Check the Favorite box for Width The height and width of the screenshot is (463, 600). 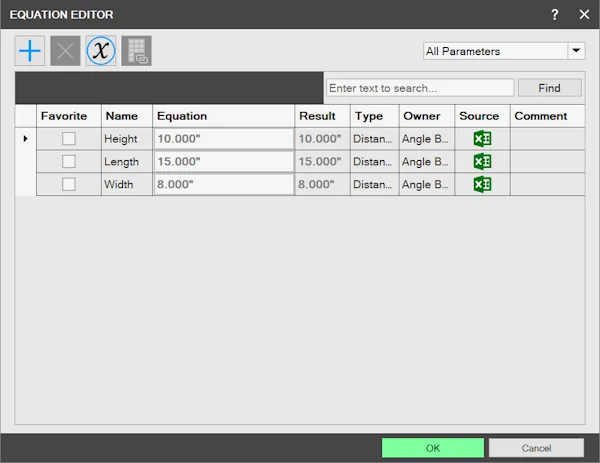point(69,184)
